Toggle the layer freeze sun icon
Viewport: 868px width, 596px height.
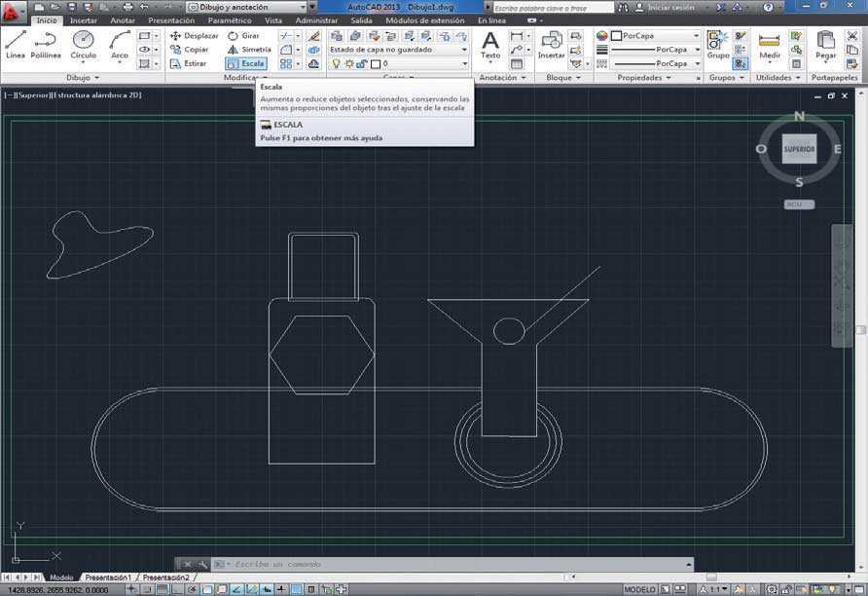tap(349, 63)
